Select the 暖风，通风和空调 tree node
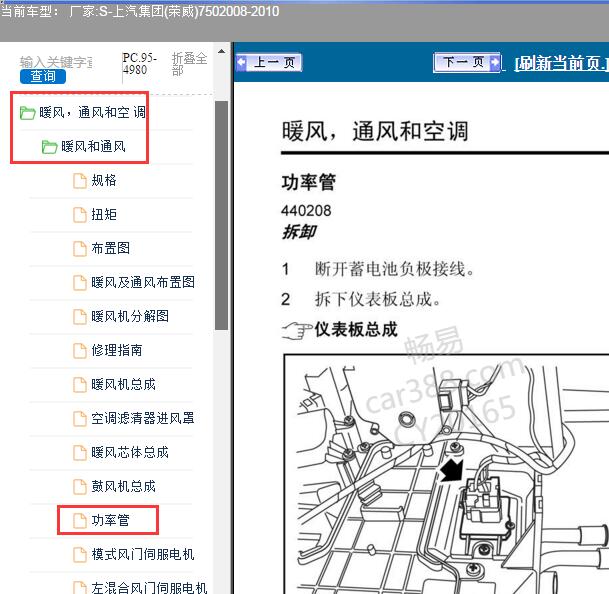Image resolution: width=609 pixels, height=594 pixels. point(92,113)
